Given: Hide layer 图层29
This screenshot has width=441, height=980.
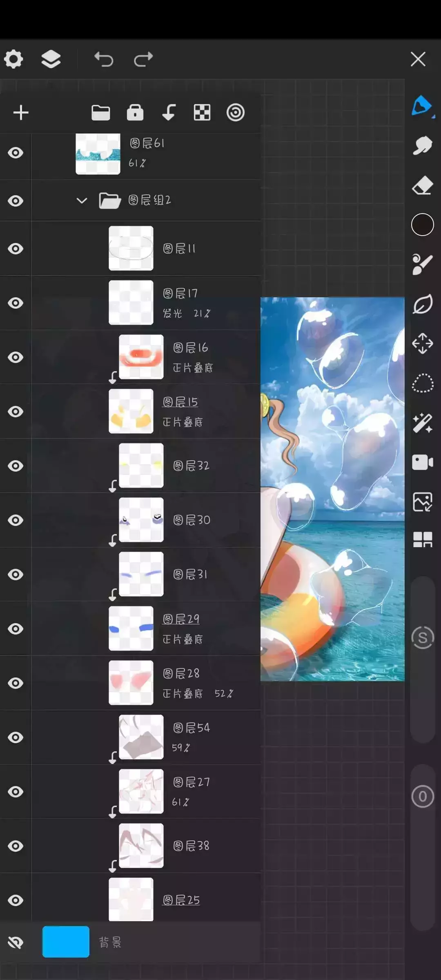Looking at the screenshot, I should [16, 629].
